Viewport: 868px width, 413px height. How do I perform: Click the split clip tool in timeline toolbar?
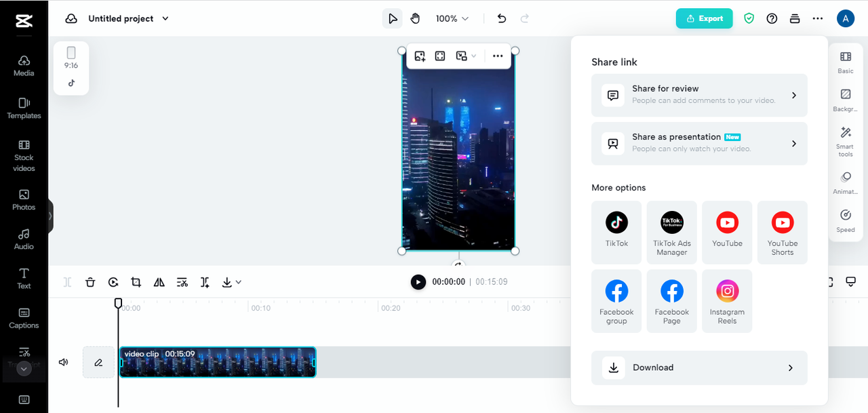pyautogui.click(x=67, y=282)
